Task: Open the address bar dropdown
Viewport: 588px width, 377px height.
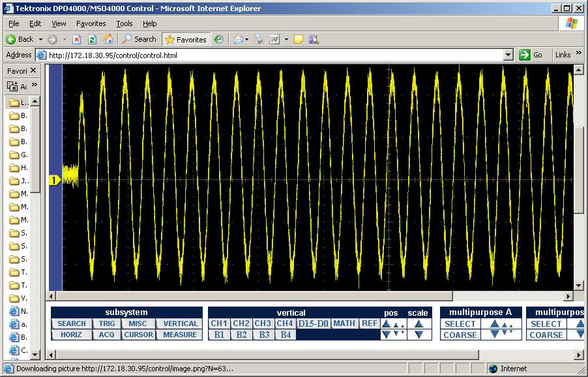Action: pyautogui.click(x=508, y=55)
